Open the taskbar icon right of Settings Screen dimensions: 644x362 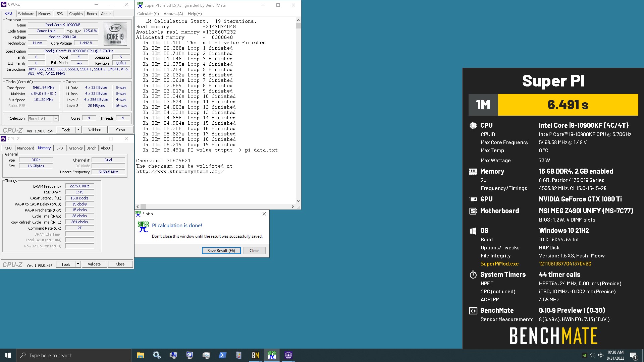coord(173,355)
